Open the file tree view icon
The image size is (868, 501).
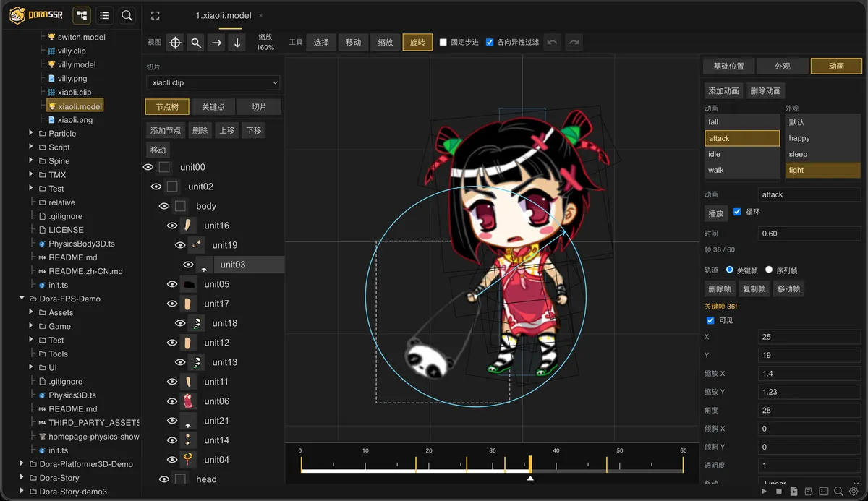(x=82, y=15)
